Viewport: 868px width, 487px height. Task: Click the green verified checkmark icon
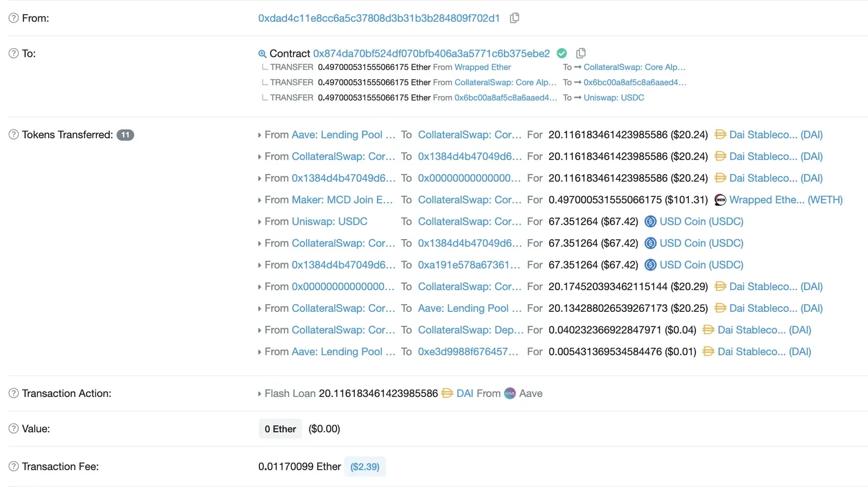pyautogui.click(x=562, y=53)
